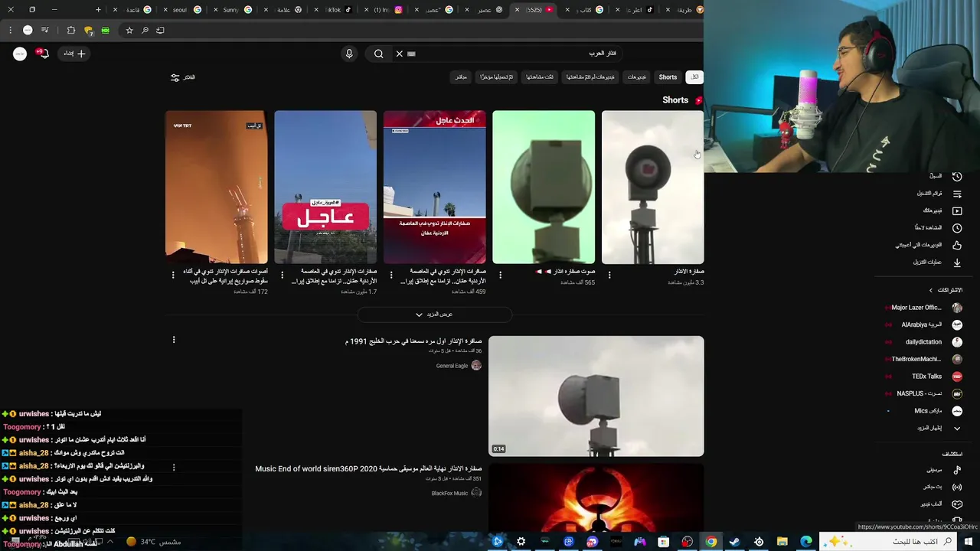Play the green background siren short
980x551 pixels.
click(544, 187)
